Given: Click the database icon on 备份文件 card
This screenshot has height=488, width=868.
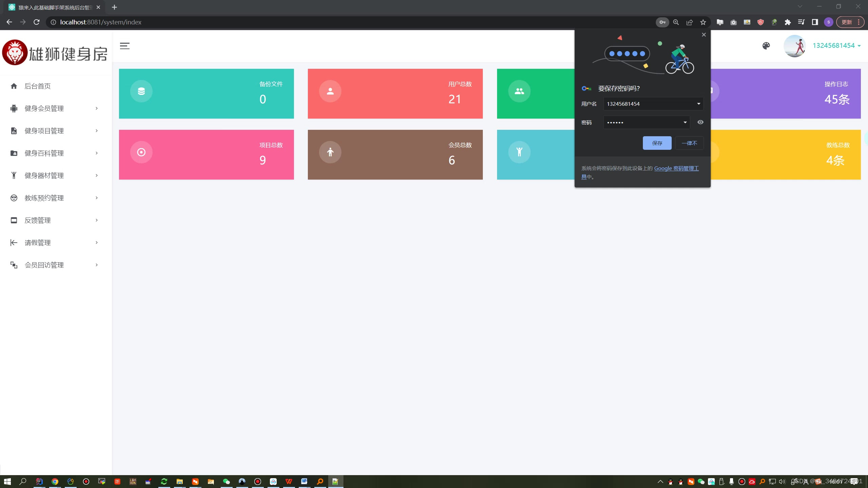Looking at the screenshot, I should coord(141,91).
